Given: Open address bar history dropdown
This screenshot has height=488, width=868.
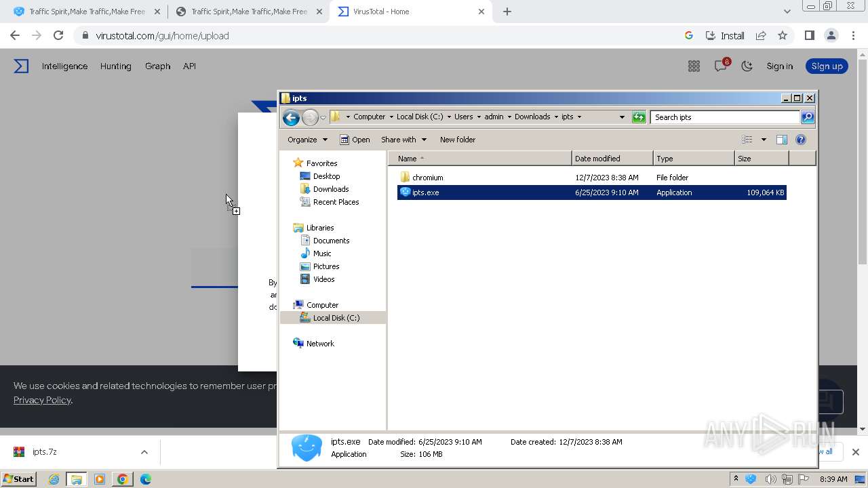Looking at the screenshot, I should pyautogui.click(x=622, y=117).
